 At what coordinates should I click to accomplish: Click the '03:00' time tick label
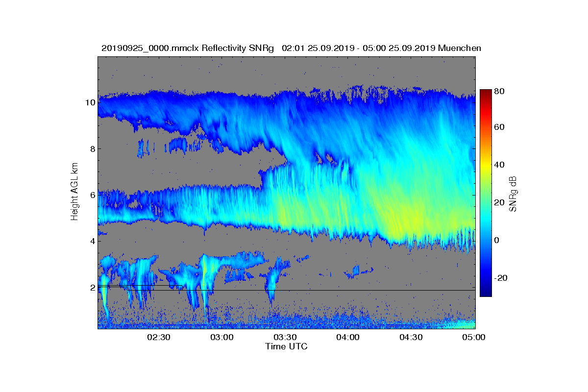point(221,338)
